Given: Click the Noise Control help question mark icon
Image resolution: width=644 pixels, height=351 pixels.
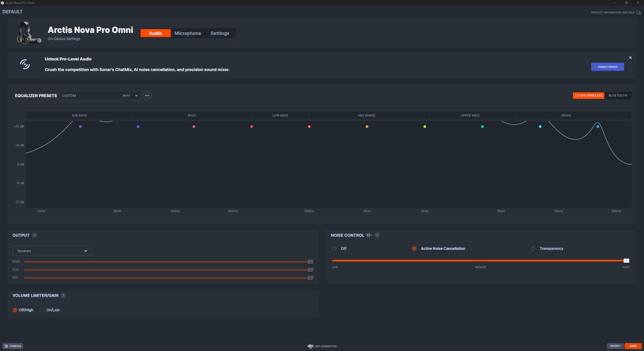Looking at the screenshot, I should pyautogui.click(x=377, y=235).
